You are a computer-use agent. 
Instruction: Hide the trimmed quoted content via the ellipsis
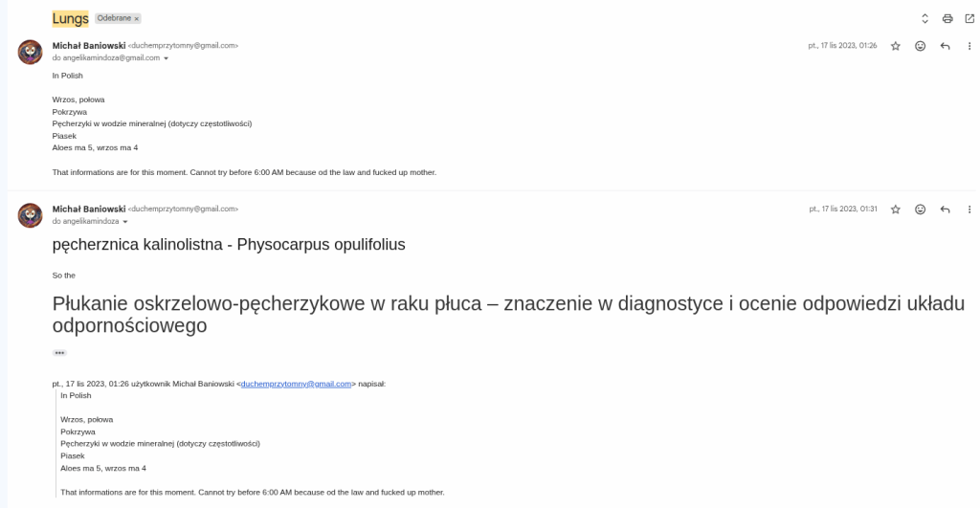(59, 353)
